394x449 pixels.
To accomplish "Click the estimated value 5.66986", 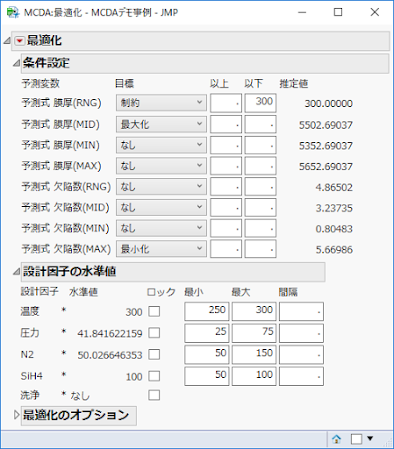I will [x=334, y=249].
